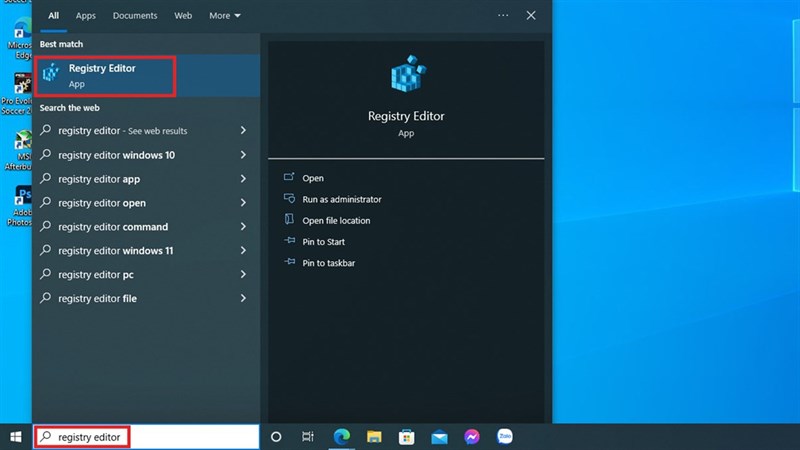
Task: Click the Pin to taskbar pin icon
Action: pos(289,262)
